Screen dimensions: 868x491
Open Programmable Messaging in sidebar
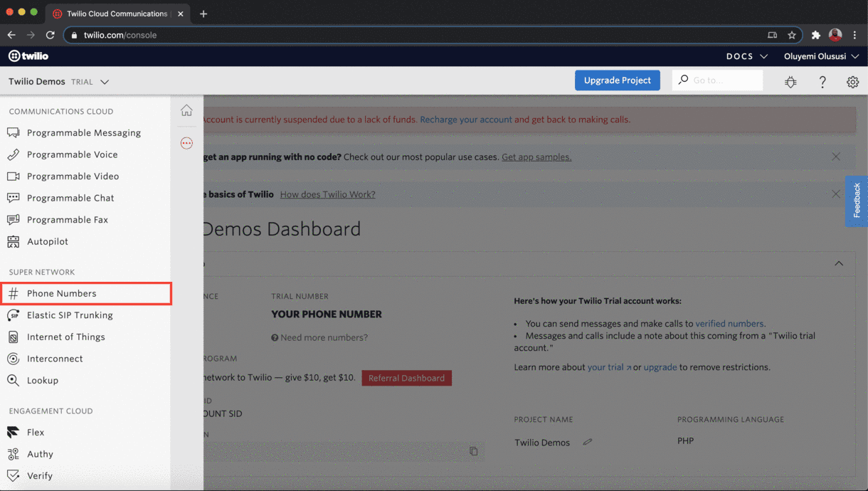point(84,133)
